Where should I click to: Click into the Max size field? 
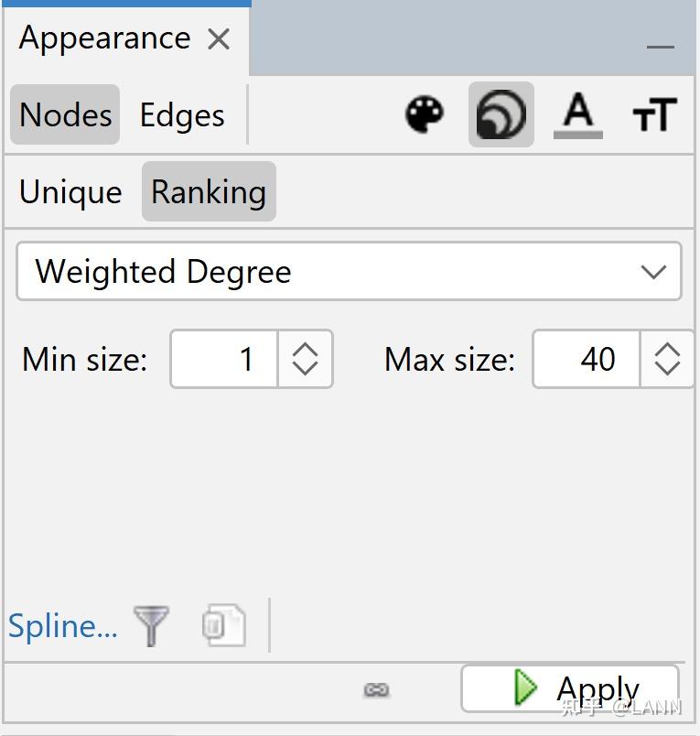(x=587, y=359)
